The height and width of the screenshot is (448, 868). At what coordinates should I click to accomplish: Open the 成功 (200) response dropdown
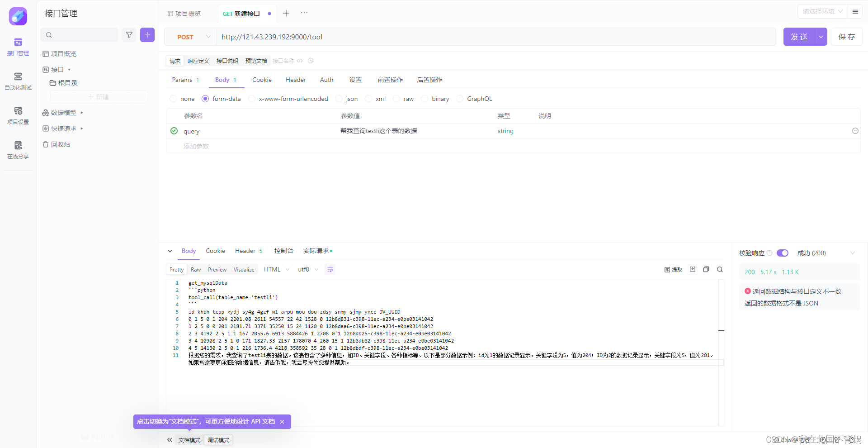(x=826, y=253)
